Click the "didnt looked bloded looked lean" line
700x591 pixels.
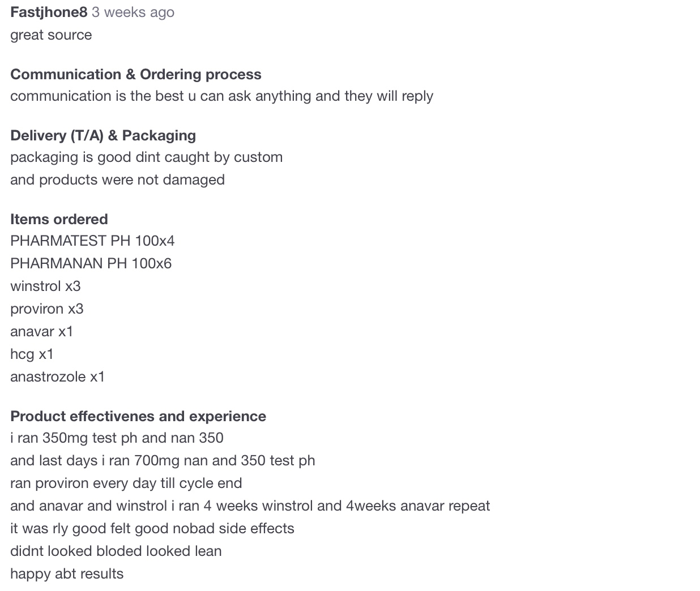[116, 551]
